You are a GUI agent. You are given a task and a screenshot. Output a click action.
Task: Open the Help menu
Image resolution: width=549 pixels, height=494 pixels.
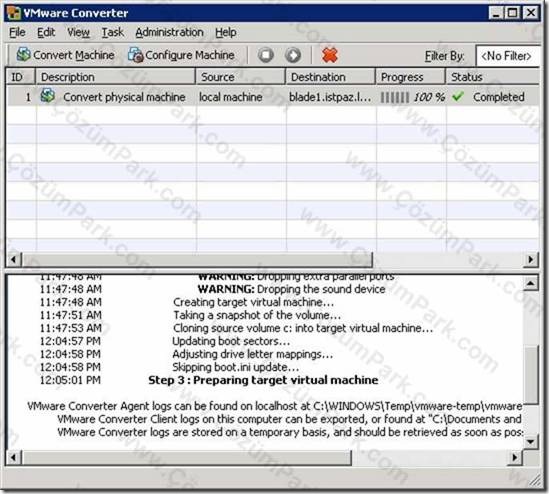[225, 33]
